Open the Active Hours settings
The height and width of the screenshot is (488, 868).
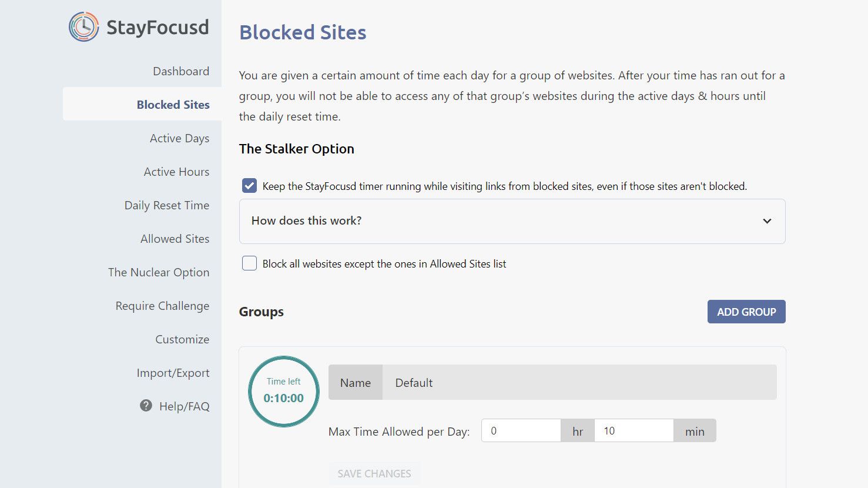click(176, 172)
